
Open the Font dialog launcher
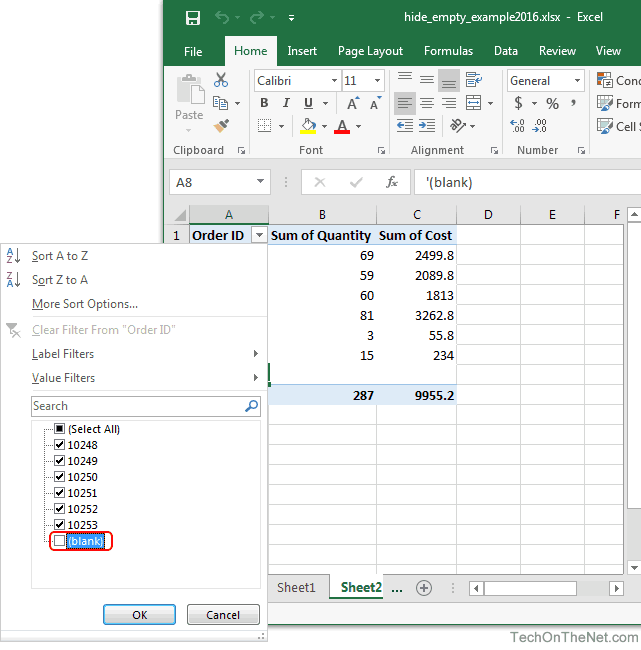(381, 150)
